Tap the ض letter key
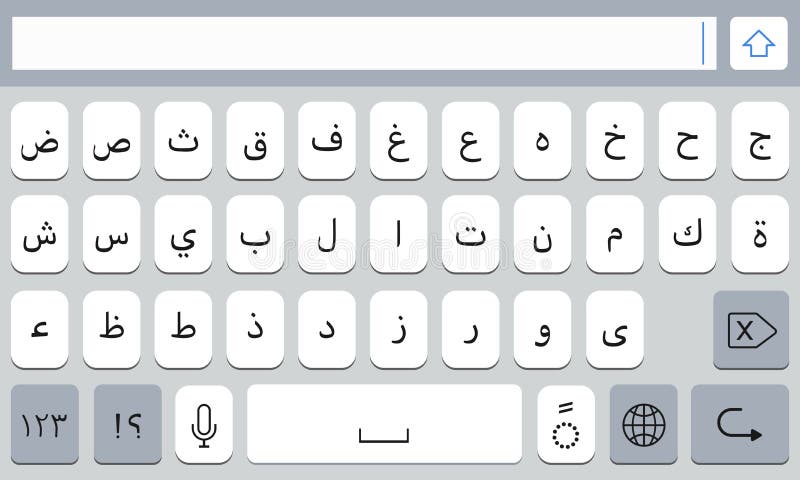Screen dimensions: 800x480 39,141
